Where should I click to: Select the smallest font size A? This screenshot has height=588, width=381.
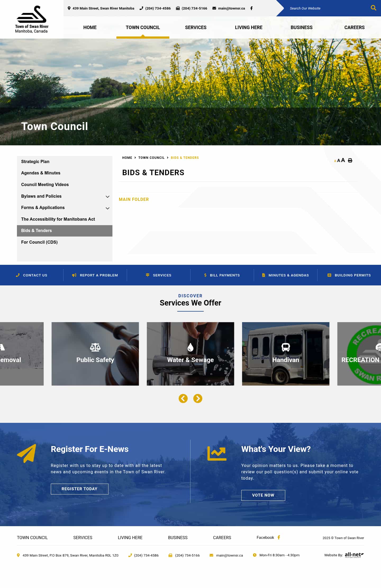(x=335, y=161)
